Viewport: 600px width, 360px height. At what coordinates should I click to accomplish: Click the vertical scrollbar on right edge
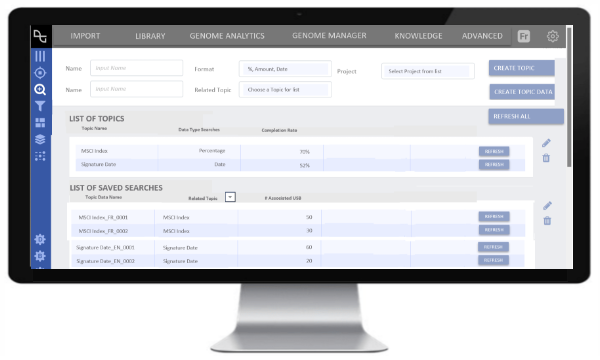[569, 97]
